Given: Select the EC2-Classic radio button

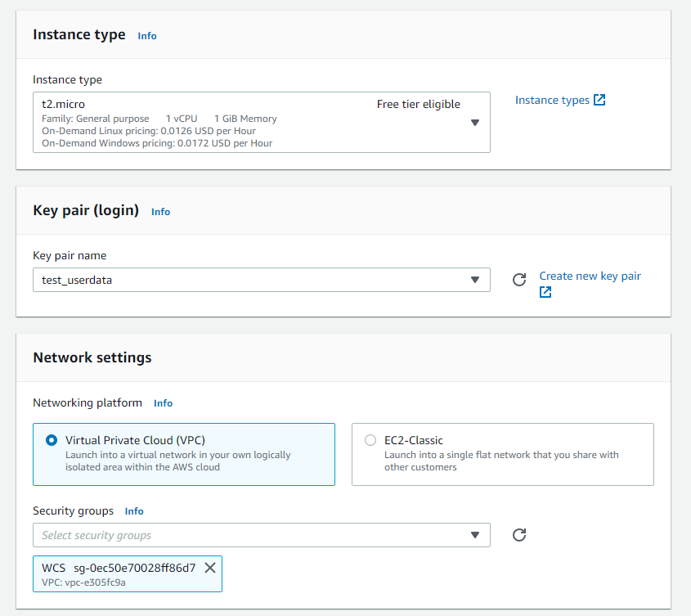Looking at the screenshot, I should (370, 440).
